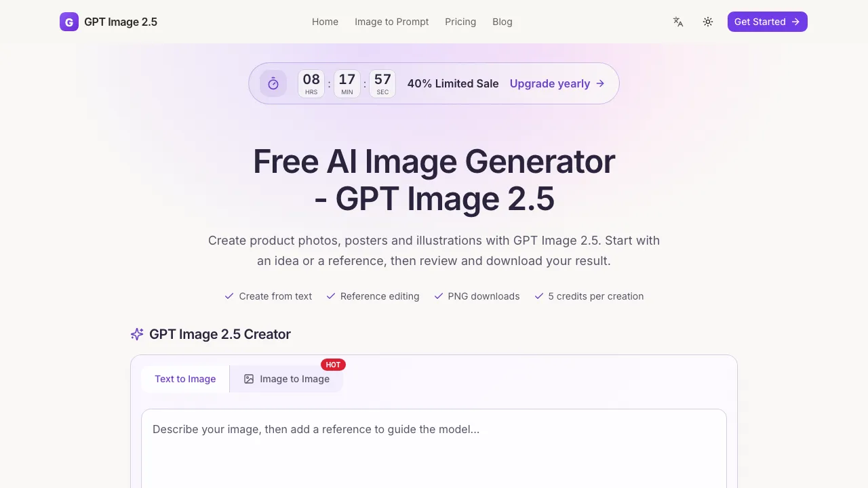Open the language translation switcher
The width and height of the screenshot is (868, 488).
[x=678, y=22]
